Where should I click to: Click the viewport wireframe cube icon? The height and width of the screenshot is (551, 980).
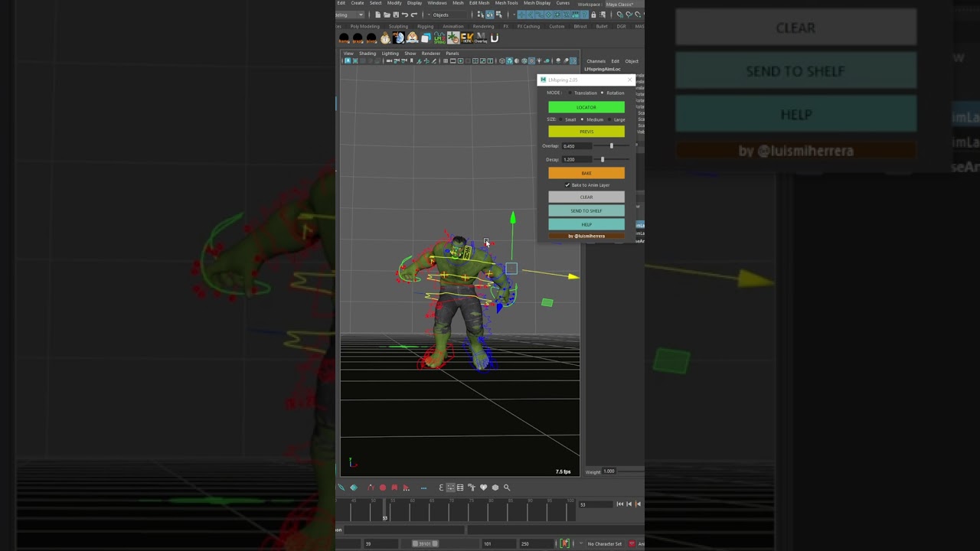[x=501, y=61]
